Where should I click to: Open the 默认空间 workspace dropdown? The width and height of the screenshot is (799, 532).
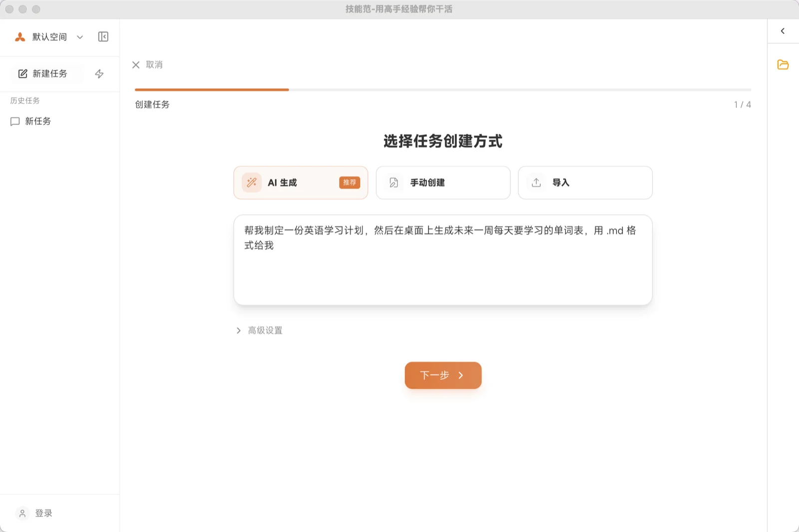click(79, 37)
